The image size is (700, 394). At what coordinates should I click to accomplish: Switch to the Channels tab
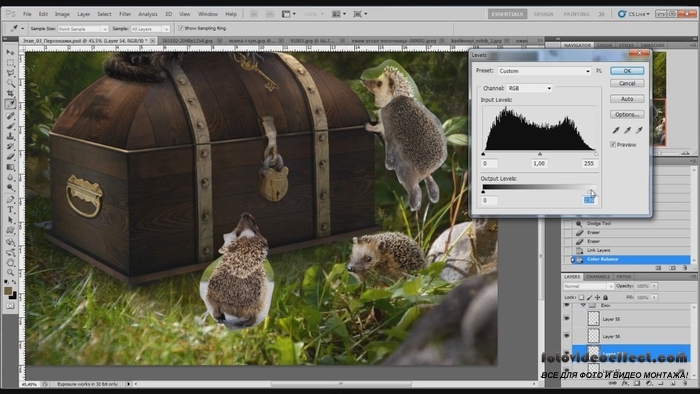597,277
